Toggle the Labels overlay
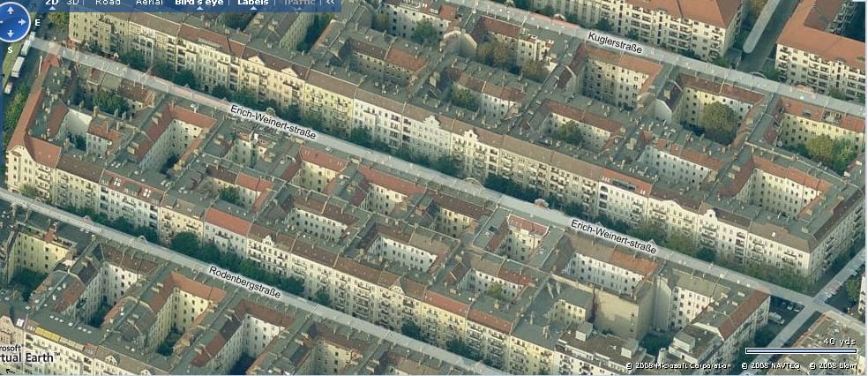868x376 pixels. click(253, 3)
